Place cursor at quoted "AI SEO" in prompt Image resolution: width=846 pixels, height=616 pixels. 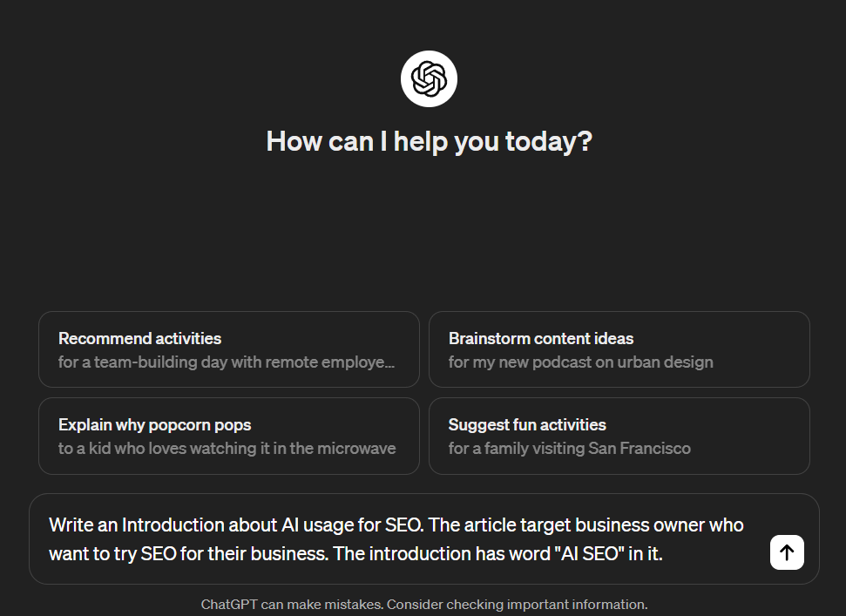pyautogui.click(x=589, y=553)
